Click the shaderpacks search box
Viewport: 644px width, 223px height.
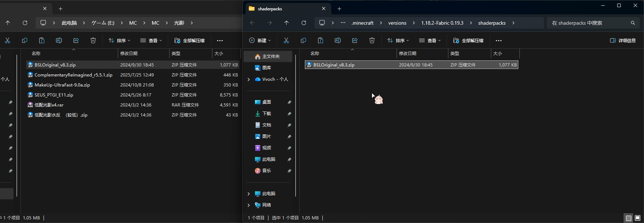point(593,23)
